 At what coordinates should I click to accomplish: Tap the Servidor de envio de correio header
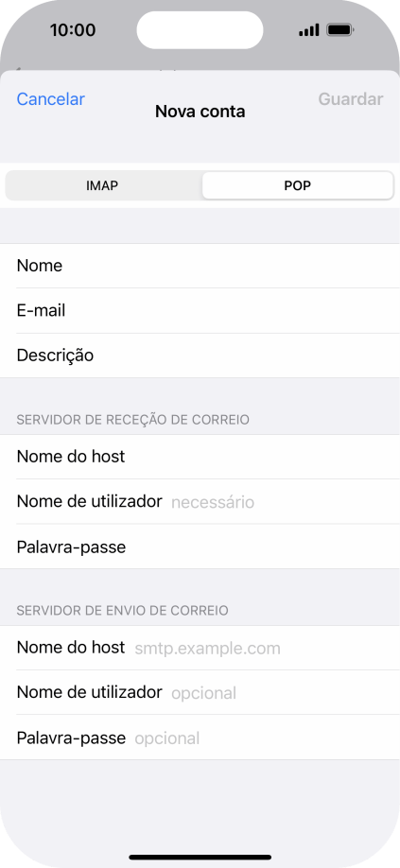click(122, 611)
